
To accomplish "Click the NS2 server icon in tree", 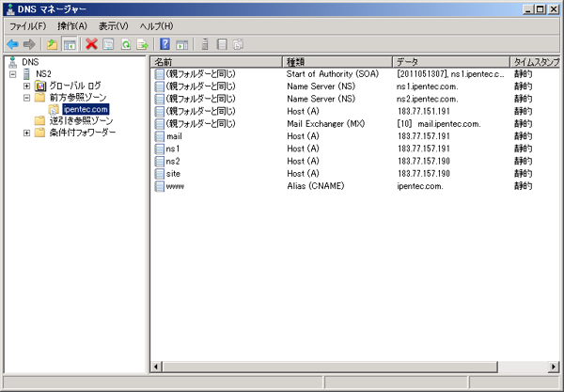I will [x=26, y=74].
